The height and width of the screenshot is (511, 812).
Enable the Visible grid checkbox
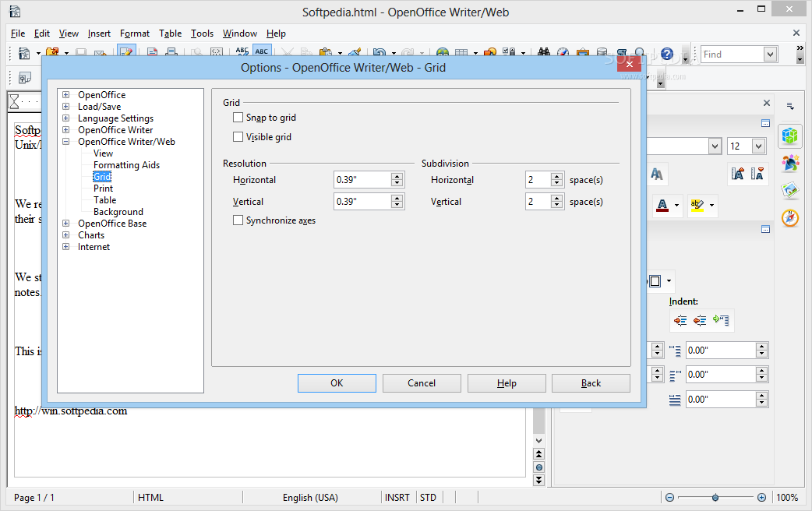238,136
